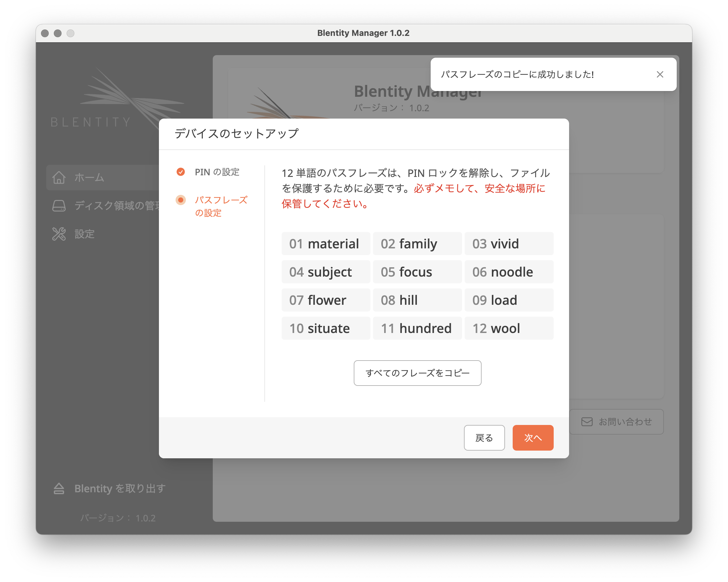This screenshot has width=728, height=582.
Task: Click word 06 noodle
Action: (509, 272)
